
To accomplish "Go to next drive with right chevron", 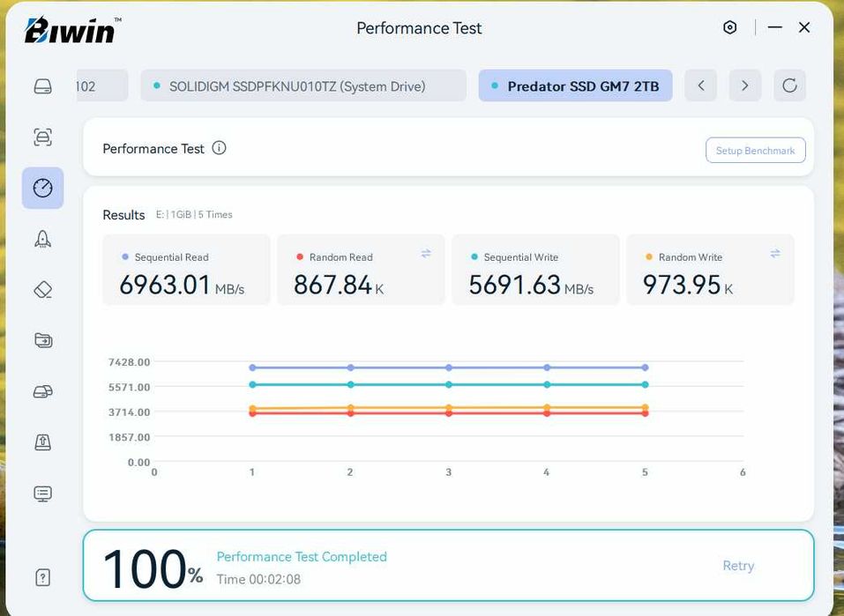I will point(745,85).
